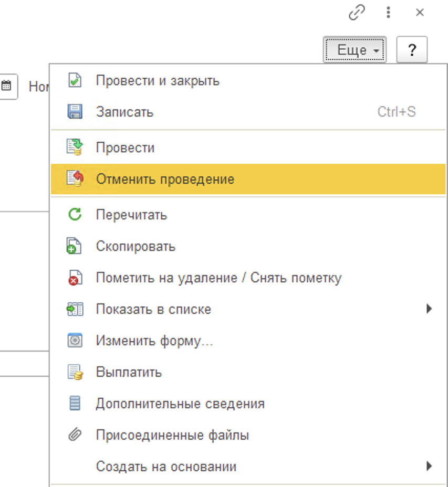Click the Изменить форму gear icon
This screenshot has height=487, width=448.
click(x=75, y=341)
